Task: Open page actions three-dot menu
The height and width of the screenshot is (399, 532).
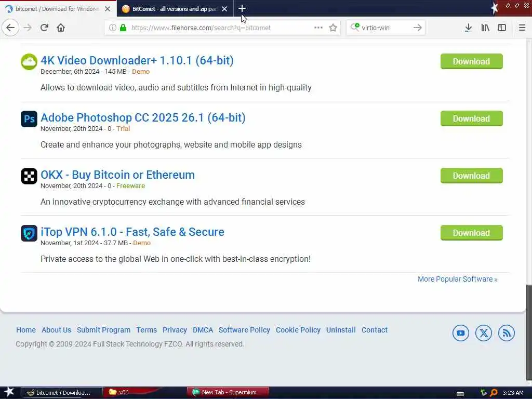Action: pyautogui.click(x=318, y=28)
